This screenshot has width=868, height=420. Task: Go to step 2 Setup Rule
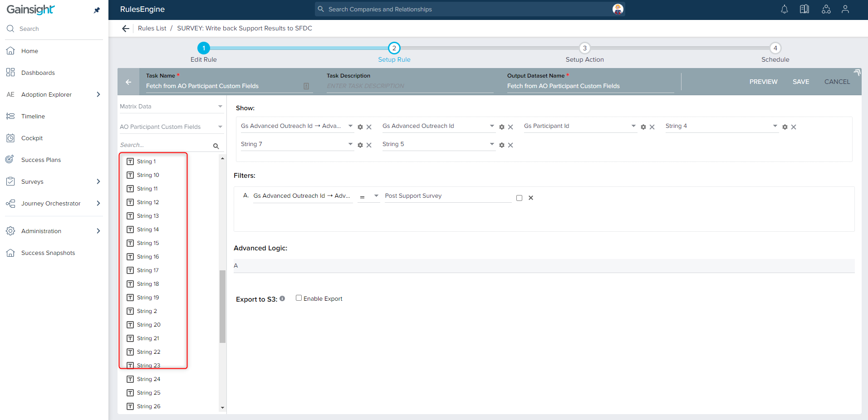pyautogui.click(x=394, y=48)
